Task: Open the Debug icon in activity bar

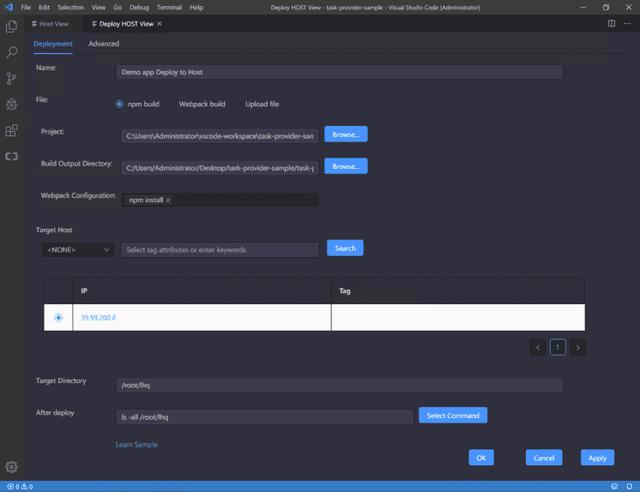Action: coord(11,104)
